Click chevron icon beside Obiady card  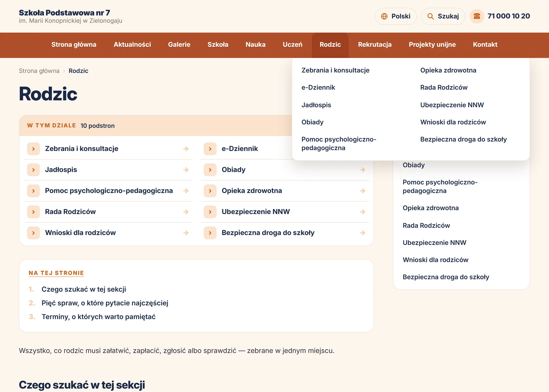210,170
